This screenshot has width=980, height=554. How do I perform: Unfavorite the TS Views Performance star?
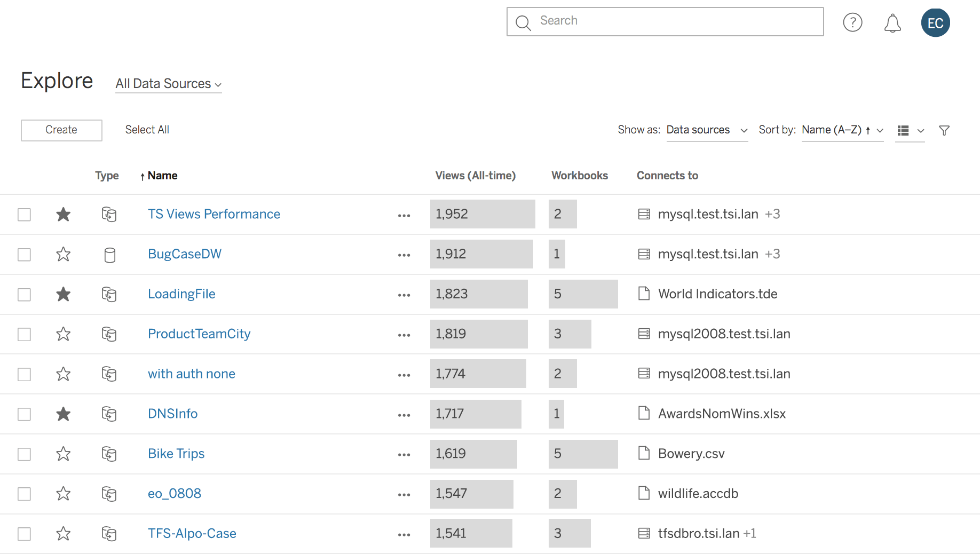click(x=64, y=214)
